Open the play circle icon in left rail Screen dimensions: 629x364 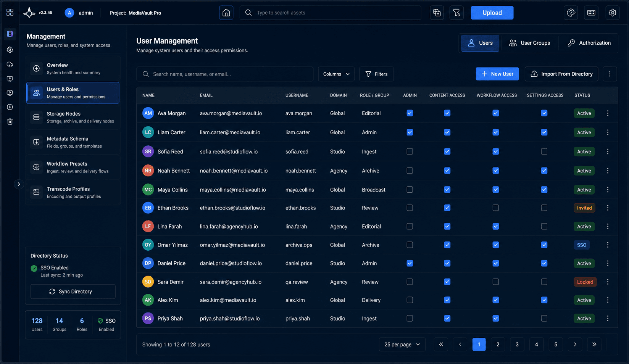click(x=10, y=107)
